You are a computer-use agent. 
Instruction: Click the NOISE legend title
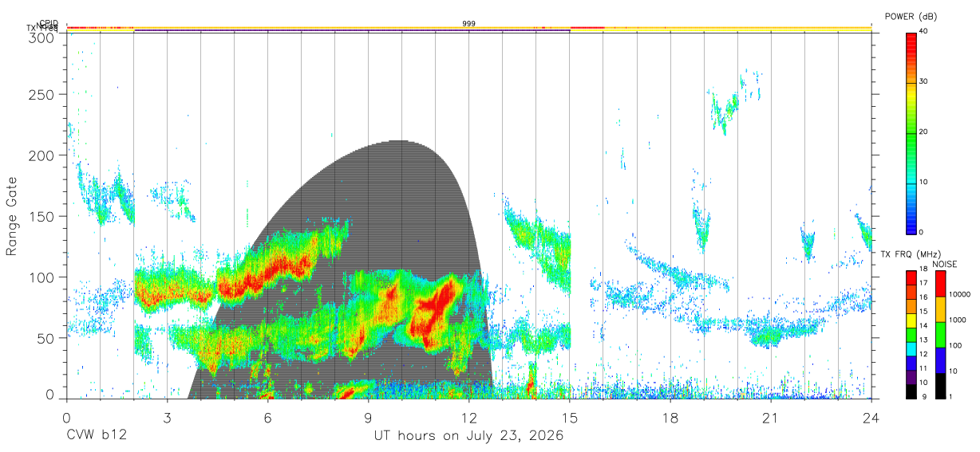click(945, 264)
